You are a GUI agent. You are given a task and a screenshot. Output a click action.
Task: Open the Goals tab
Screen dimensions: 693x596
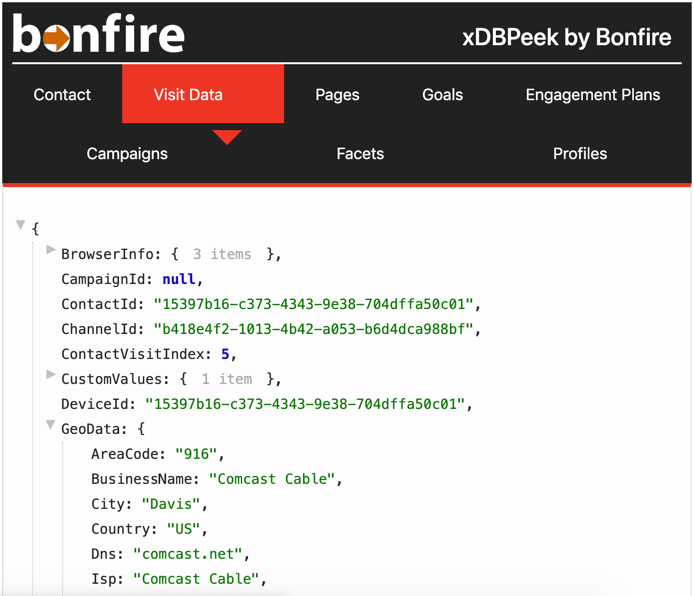(x=442, y=95)
